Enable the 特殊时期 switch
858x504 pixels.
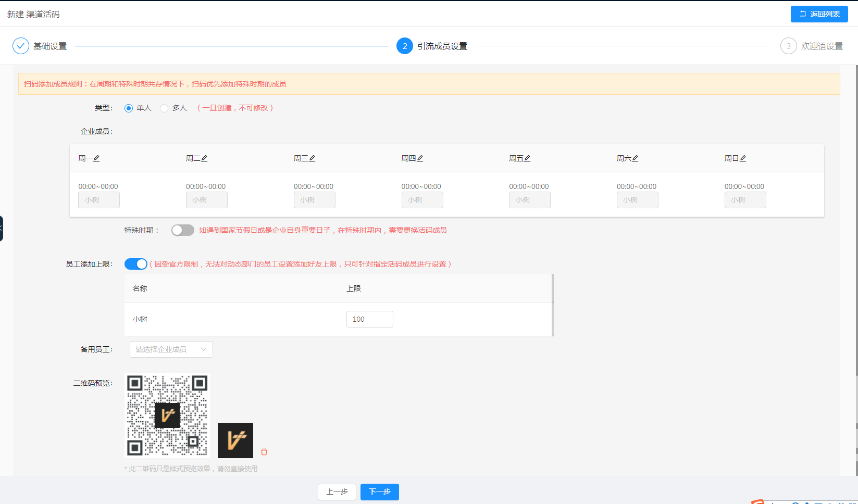click(183, 230)
